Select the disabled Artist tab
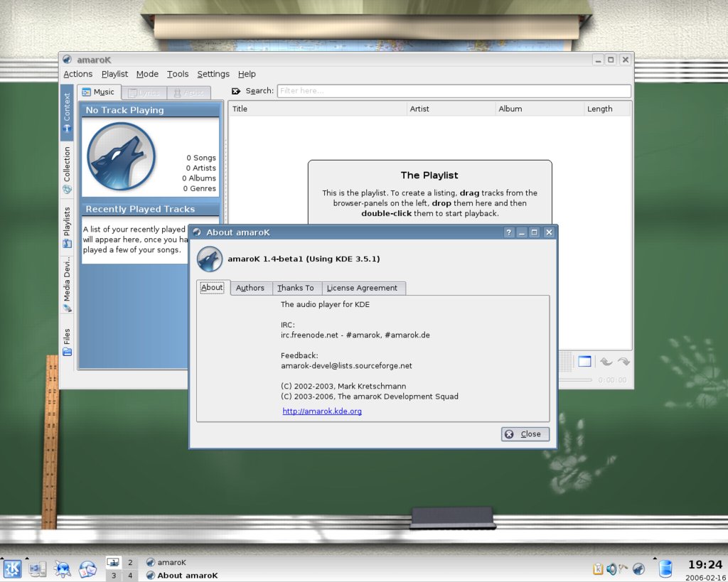Viewport: 728px width, 582px height. pyautogui.click(x=189, y=93)
